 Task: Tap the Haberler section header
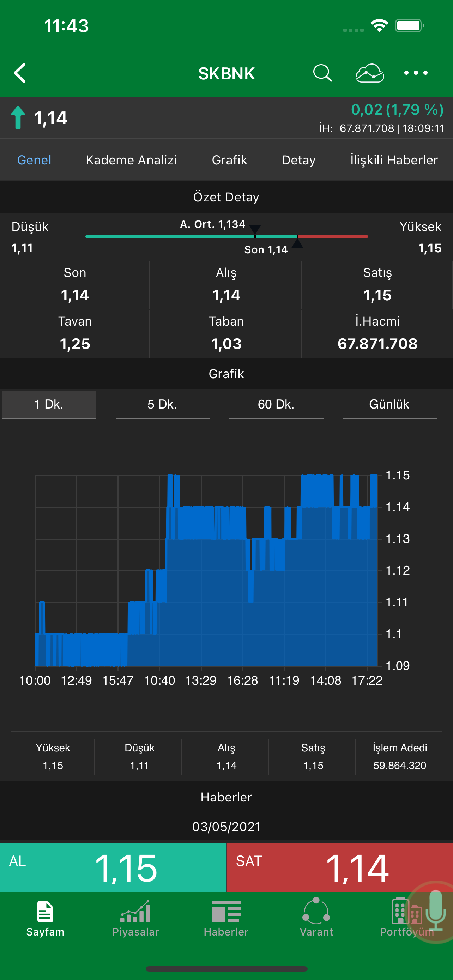[226, 797]
